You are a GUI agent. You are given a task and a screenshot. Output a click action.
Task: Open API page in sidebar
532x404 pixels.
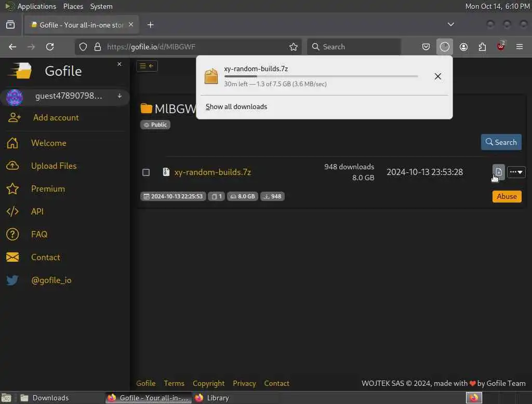37,212
